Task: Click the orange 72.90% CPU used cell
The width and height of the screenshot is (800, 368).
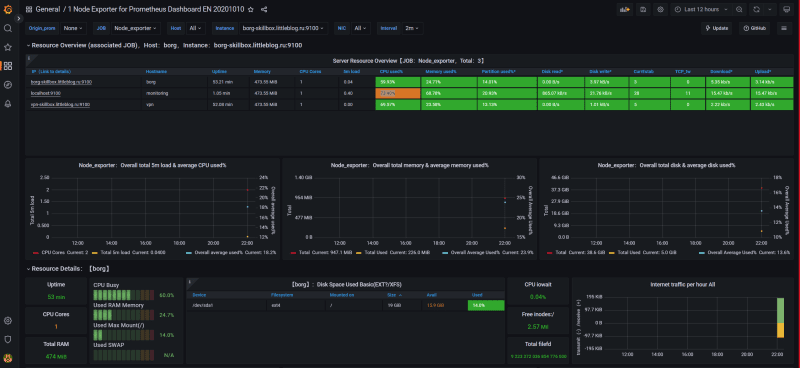Action: [397, 93]
